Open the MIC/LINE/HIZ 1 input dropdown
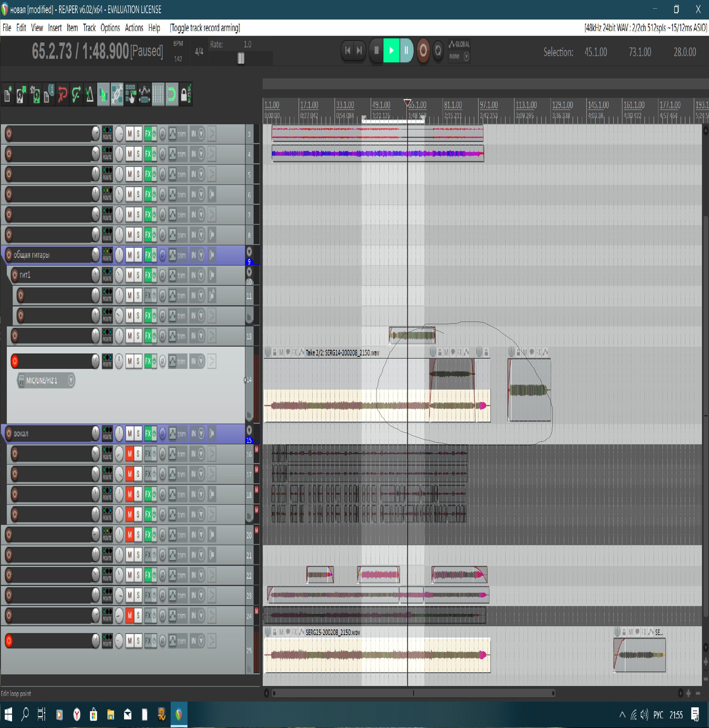 (x=71, y=380)
